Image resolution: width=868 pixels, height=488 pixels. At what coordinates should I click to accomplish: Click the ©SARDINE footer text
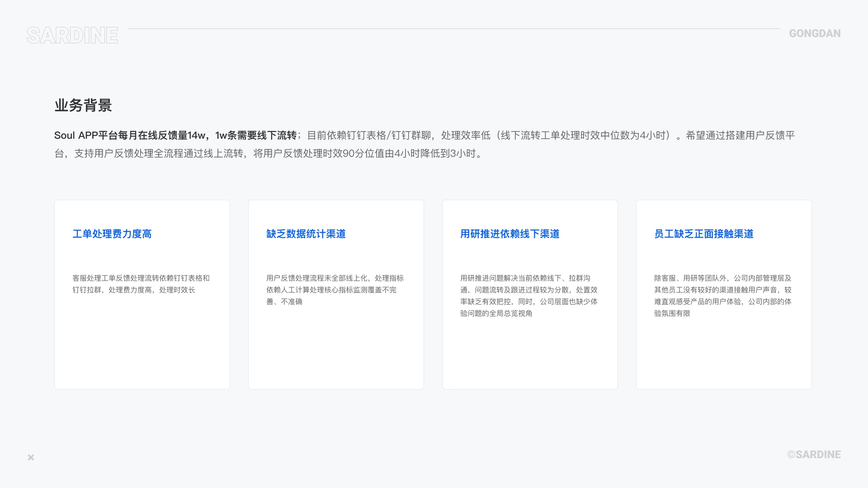coord(814,455)
